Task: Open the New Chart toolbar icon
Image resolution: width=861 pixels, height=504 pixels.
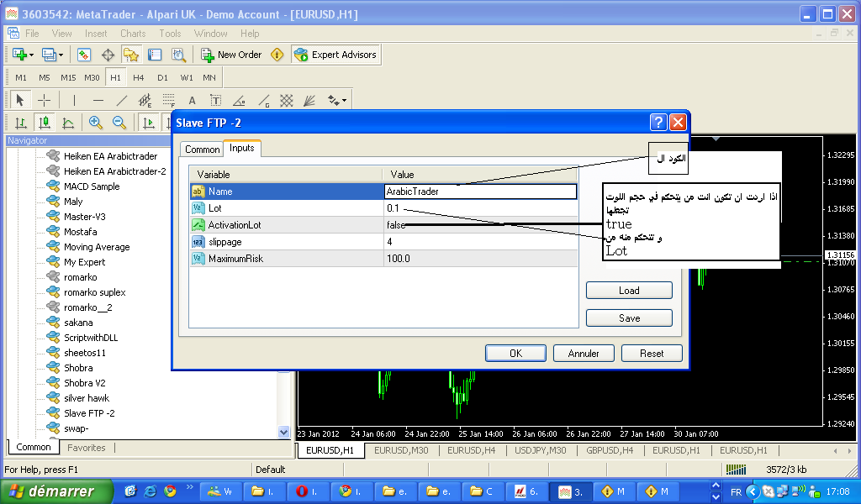Action: click(x=20, y=55)
